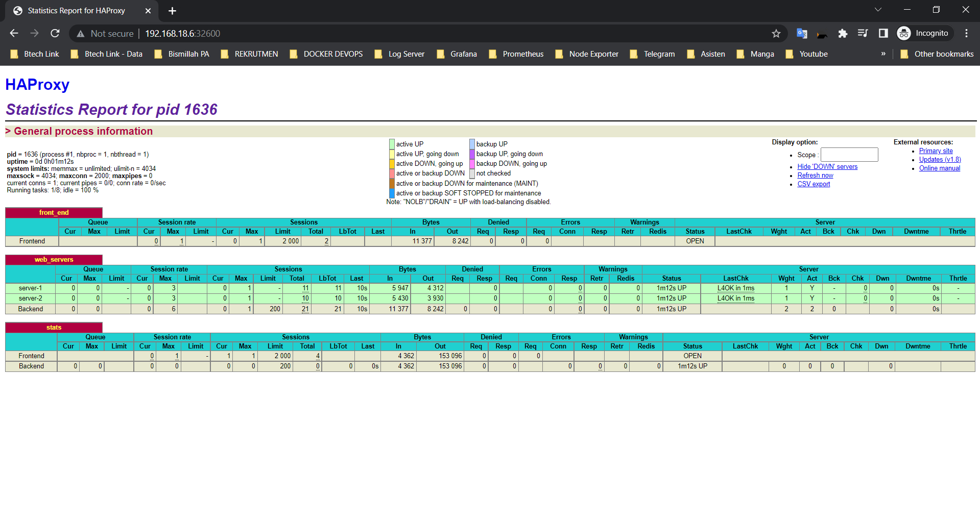Open the tab search dropdown arrow
Image resolution: width=980 pixels, height=524 pixels.
click(x=878, y=10)
